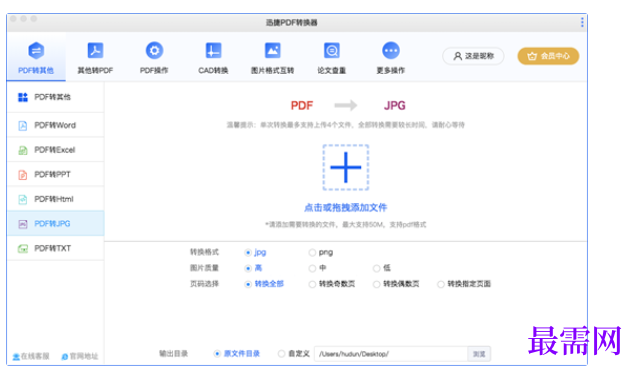Click the 浏览 browse button
This screenshot has width=640, height=372.
click(x=479, y=354)
